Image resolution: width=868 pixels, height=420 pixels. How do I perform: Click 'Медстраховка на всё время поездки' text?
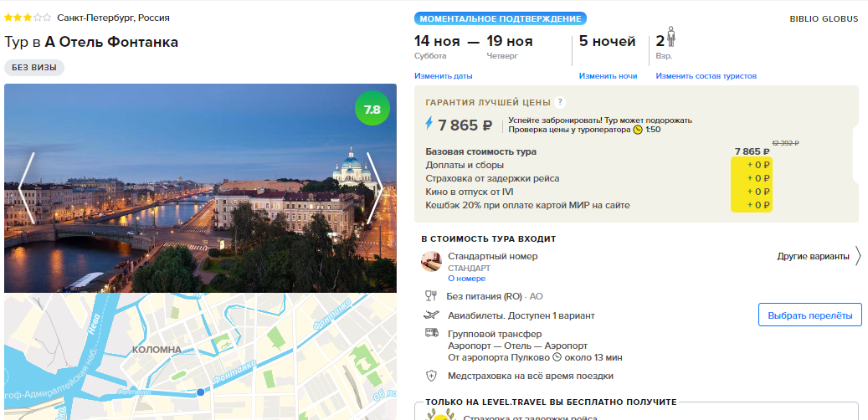point(531,376)
